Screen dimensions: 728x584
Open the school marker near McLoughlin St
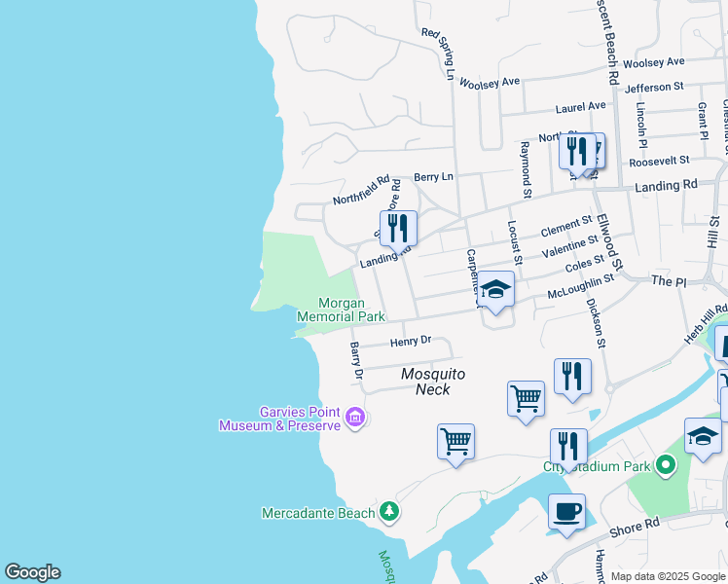click(495, 290)
